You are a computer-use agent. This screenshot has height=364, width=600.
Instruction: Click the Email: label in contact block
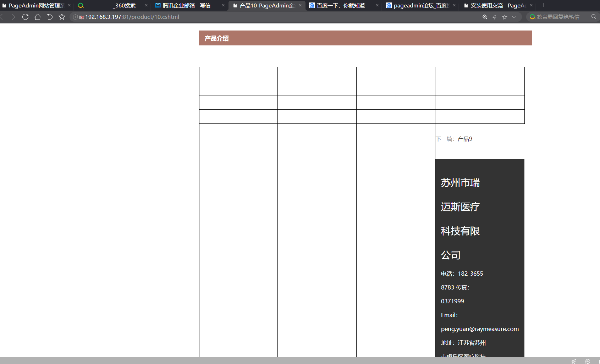pyautogui.click(x=449, y=315)
